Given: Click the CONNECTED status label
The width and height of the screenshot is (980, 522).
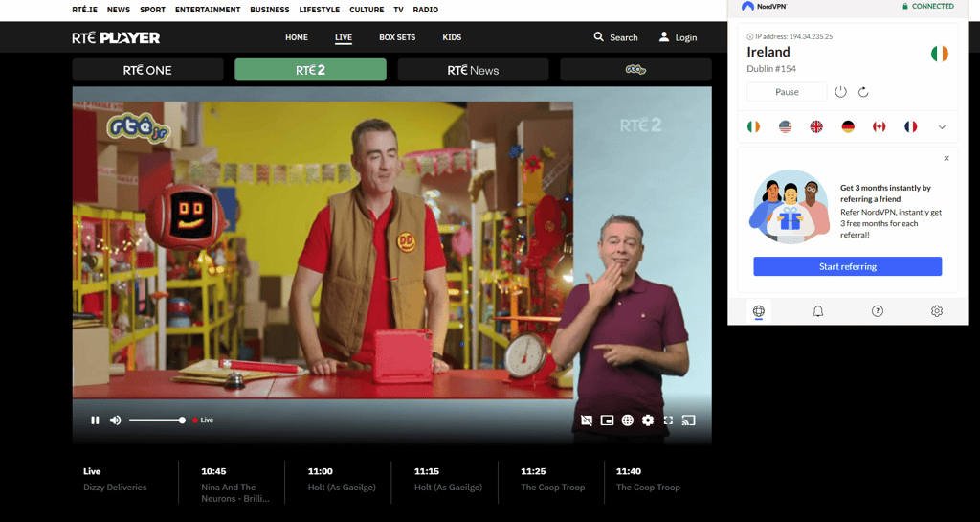Looking at the screenshot, I should click(927, 7).
